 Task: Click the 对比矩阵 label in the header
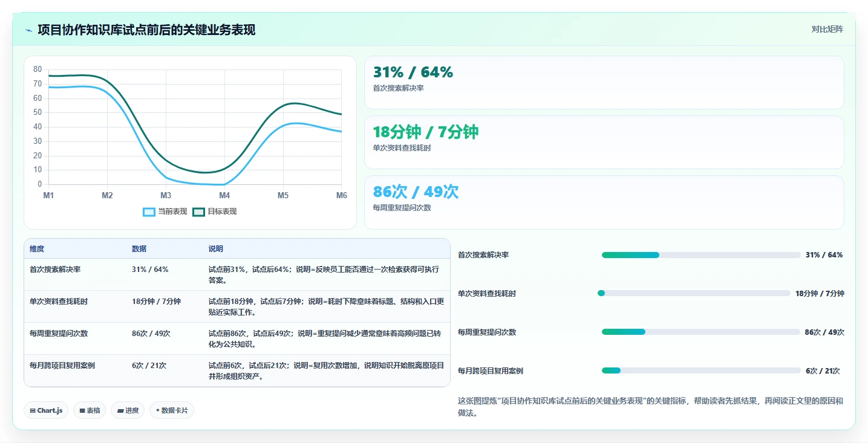[x=827, y=29]
